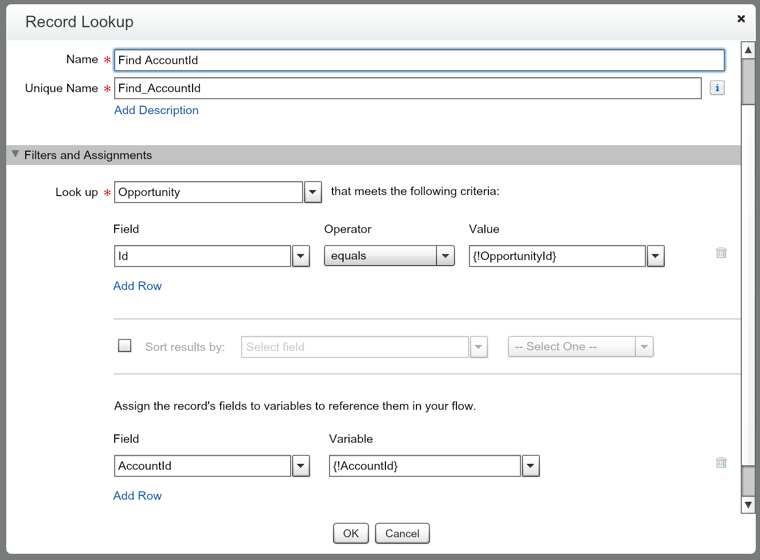The image size is (760, 560).
Task: Open the Look up object dropdown
Action: coord(312,192)
